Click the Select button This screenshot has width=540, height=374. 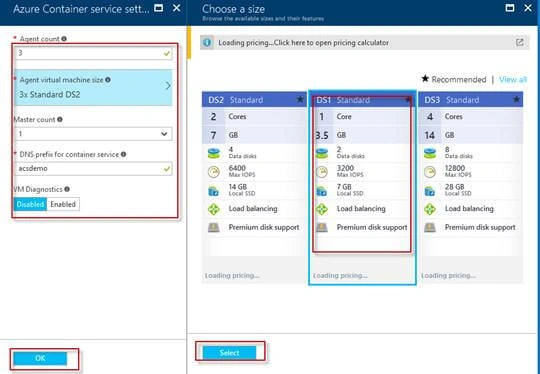[229, 353]
